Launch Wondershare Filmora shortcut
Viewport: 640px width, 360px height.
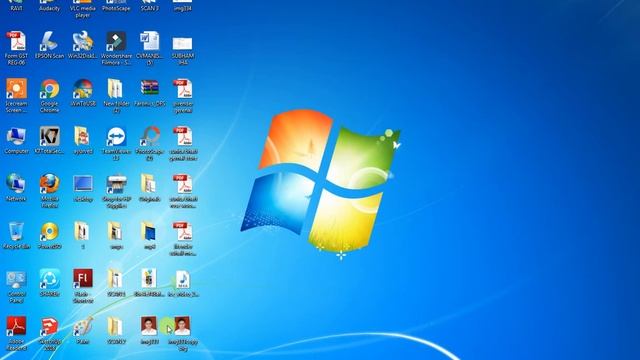click(116, 41)
